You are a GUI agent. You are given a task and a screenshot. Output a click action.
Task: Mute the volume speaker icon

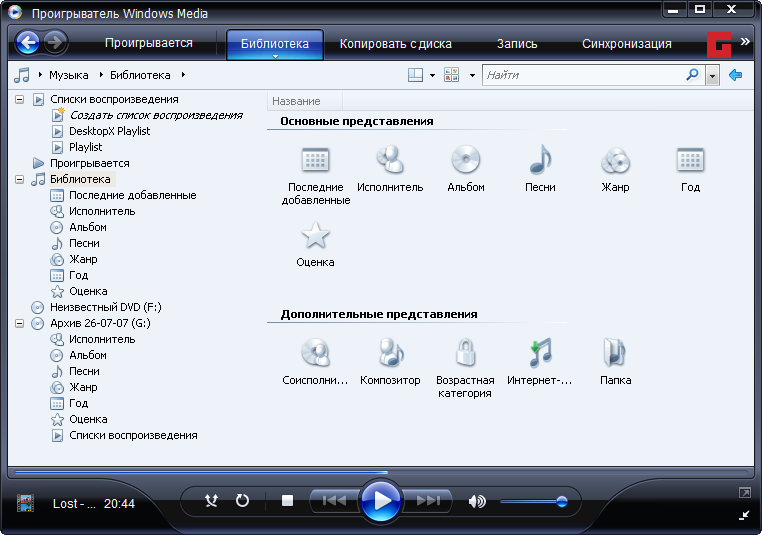coord(477,501)
